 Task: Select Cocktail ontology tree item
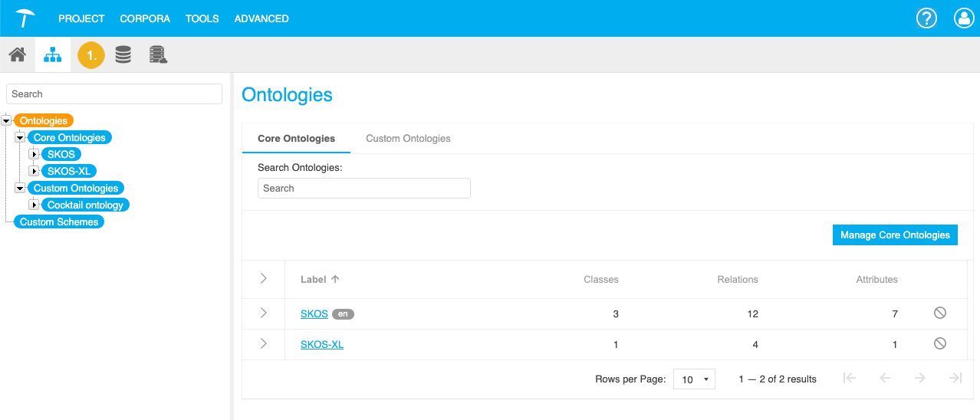tap(85, 205)
